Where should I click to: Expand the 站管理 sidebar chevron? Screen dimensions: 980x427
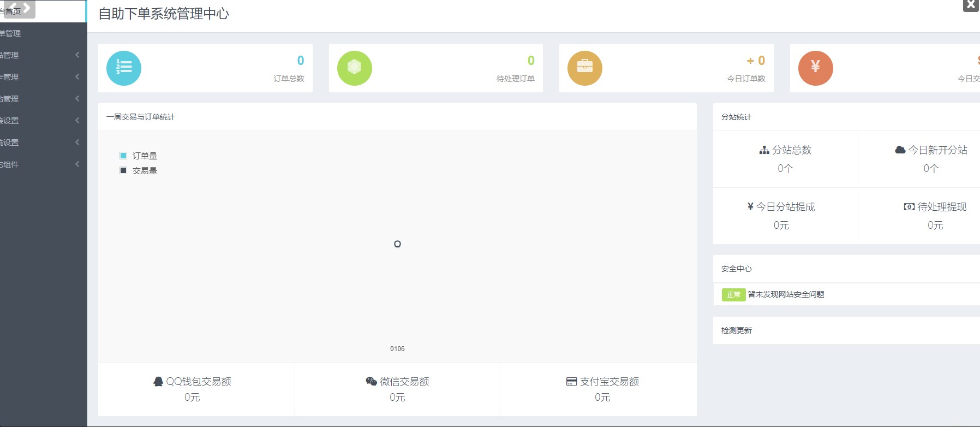coord(77,98)
